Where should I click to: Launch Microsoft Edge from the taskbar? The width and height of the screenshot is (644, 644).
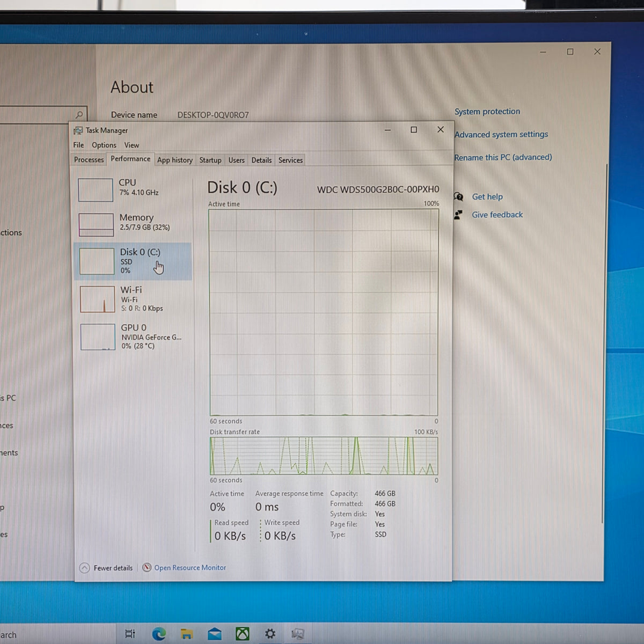(x=159, y=634)
